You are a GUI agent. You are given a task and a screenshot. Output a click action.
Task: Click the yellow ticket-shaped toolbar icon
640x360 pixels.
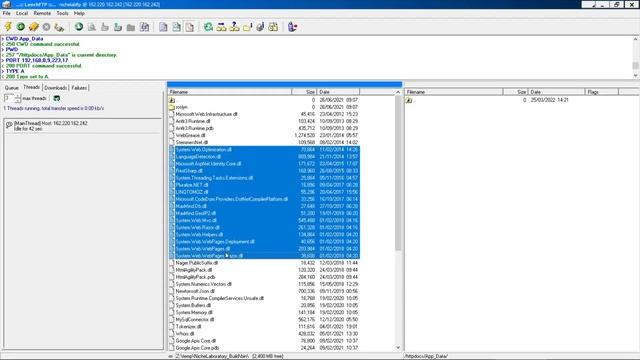tap(33, 27)
